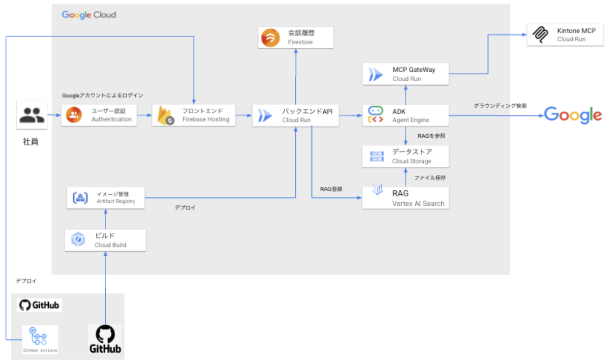Select the Cloud Storage subtitle
The image size is (610, 364).
tap(412, 161)
